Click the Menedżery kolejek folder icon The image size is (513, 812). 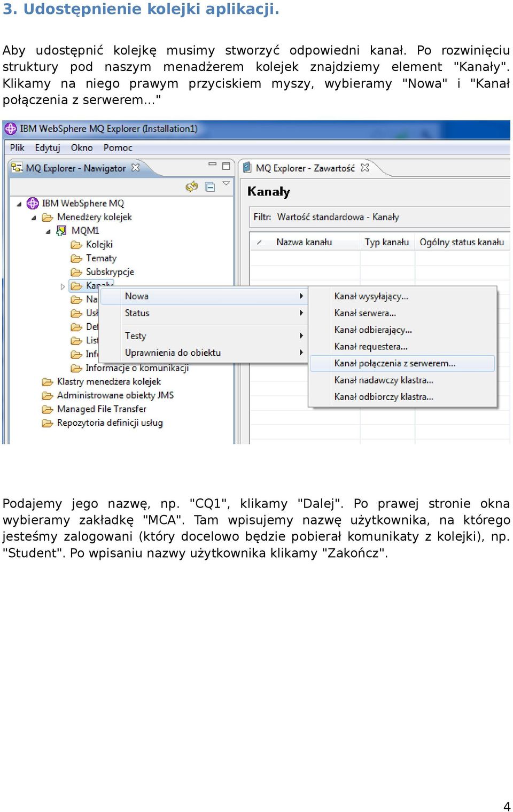(x=48, y=217)
